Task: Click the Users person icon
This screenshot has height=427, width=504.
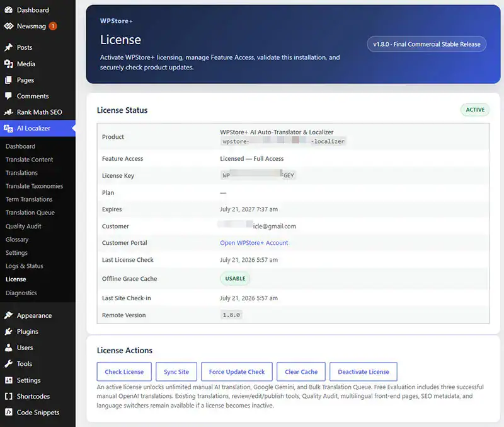Action: 9,348
